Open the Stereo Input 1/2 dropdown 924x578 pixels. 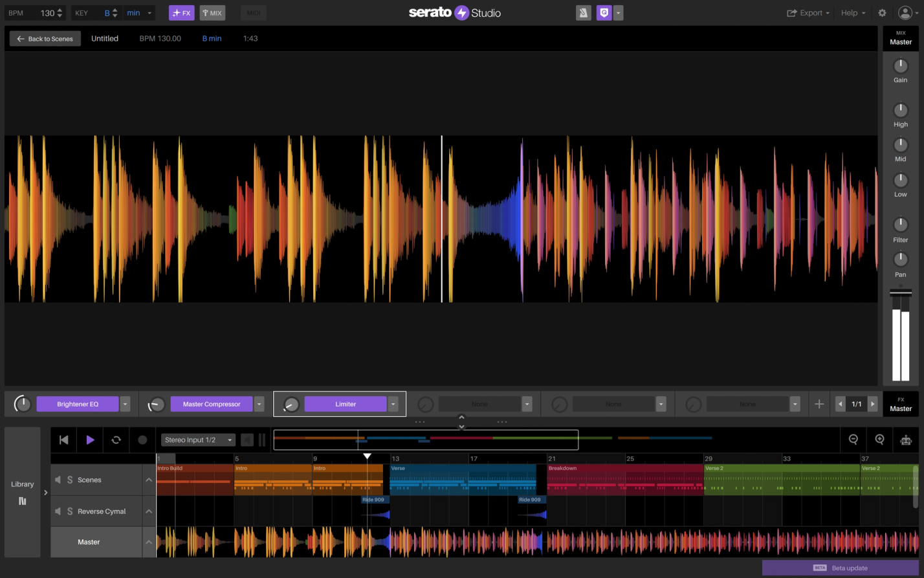(x=198, y=439)
